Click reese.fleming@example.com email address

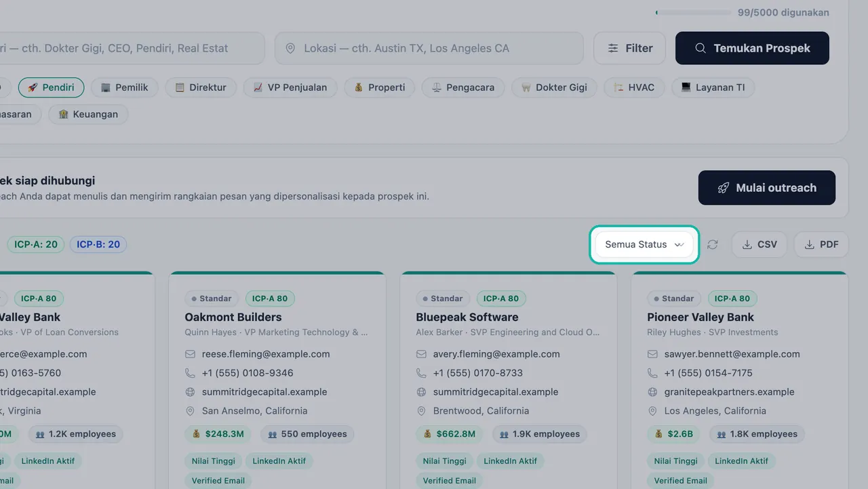[x=266, y=354]
